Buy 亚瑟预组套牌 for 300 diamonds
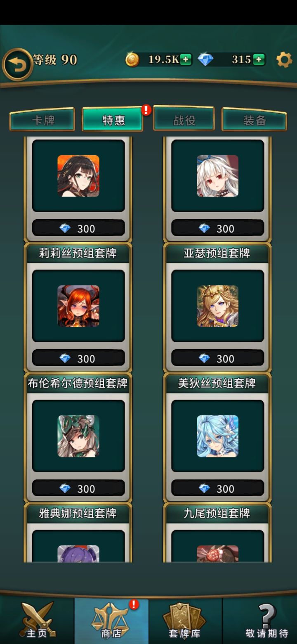The height and width of the screenshot is (644, 297). (217, 358)
